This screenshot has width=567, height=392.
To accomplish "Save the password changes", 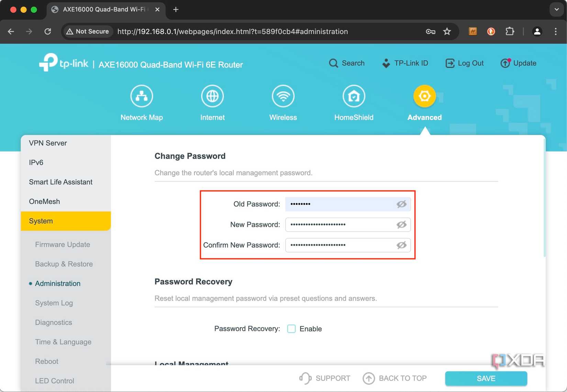I will (x=486, y=378).
